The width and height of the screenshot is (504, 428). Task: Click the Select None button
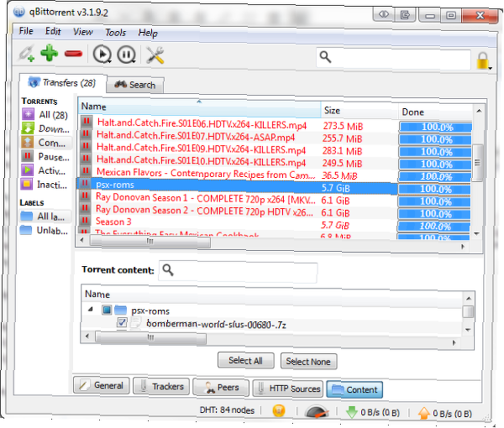(x=308, y=361)
